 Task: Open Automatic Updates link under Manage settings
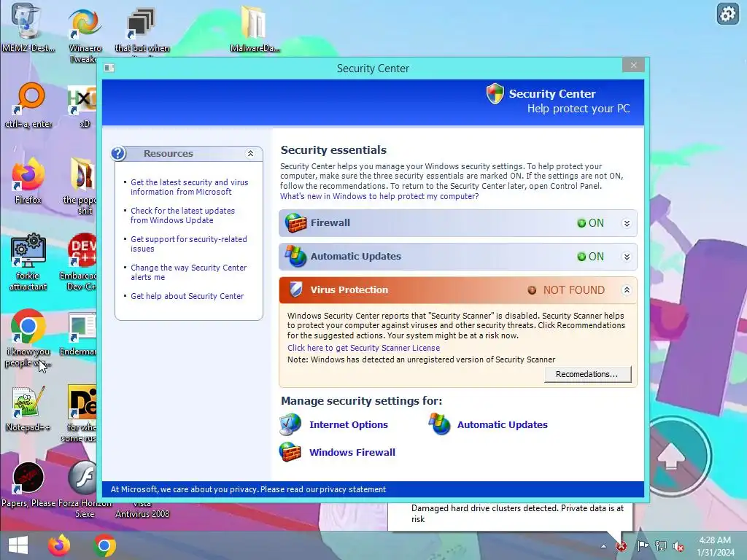coord(503,425)
